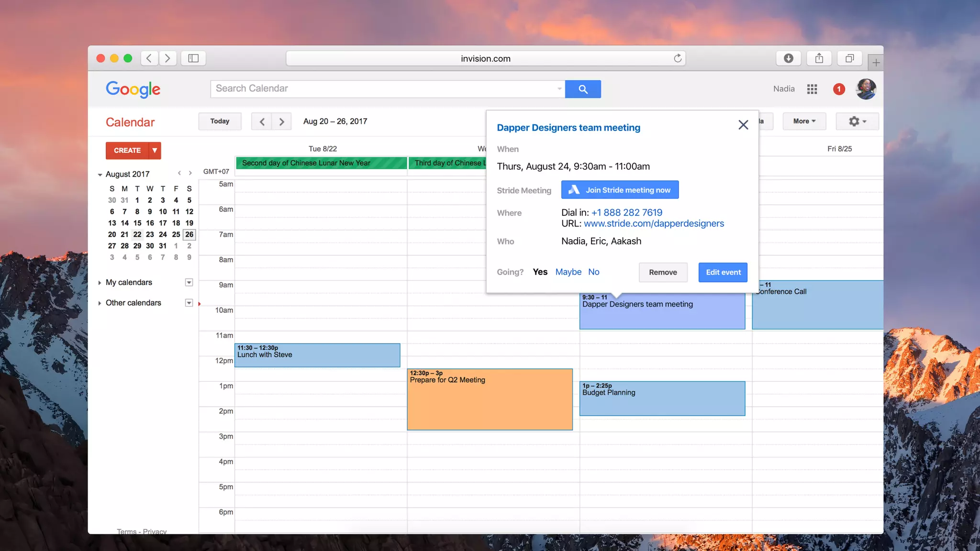Click the Safari share icon
980x551 pixels.
819,58
